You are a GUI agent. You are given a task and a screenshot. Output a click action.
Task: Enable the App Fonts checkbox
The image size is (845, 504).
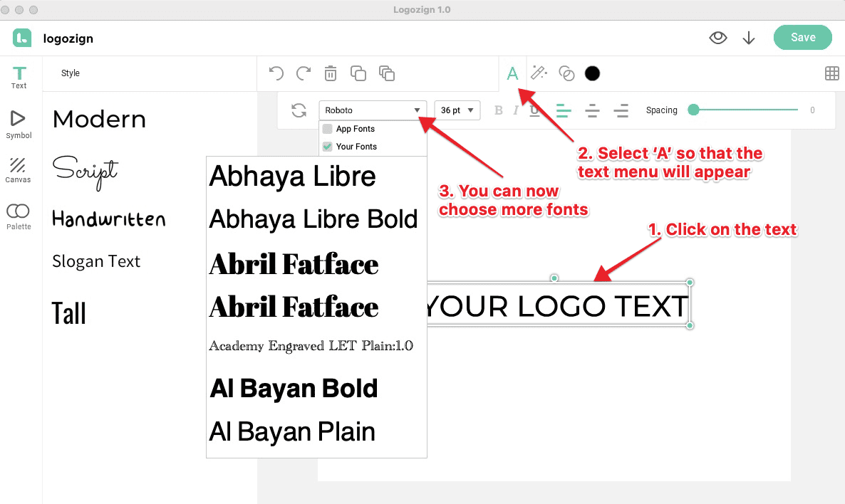click(328, 129)
